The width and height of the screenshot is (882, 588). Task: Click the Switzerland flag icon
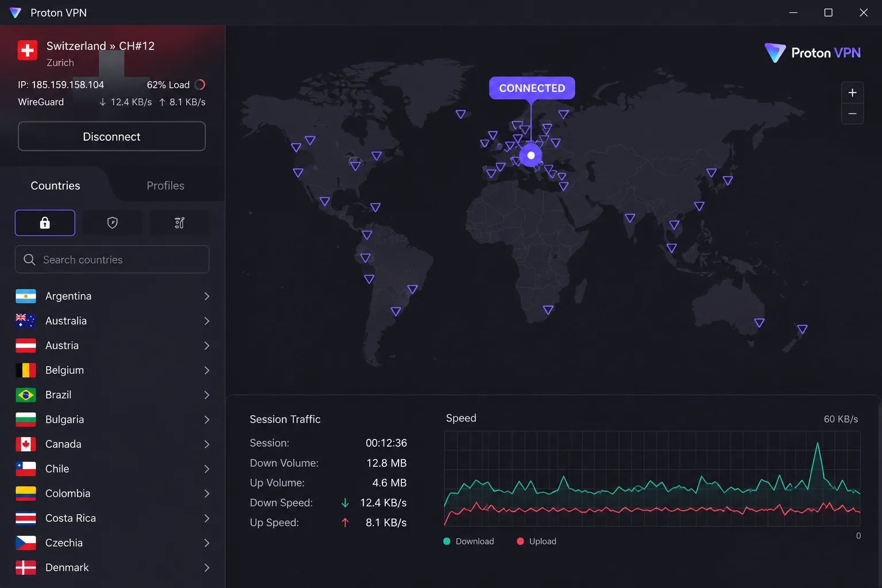pyautogui.click(x=28, y=51)
